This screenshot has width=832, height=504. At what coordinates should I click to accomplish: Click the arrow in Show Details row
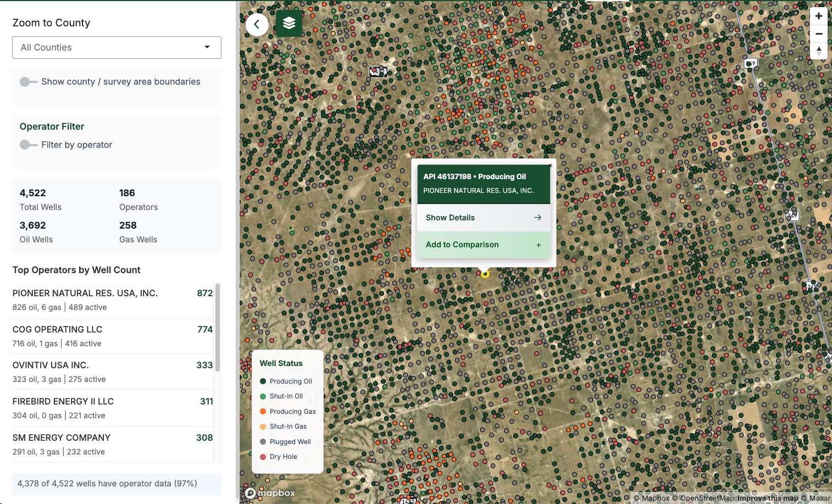click(x=537, y=218)
